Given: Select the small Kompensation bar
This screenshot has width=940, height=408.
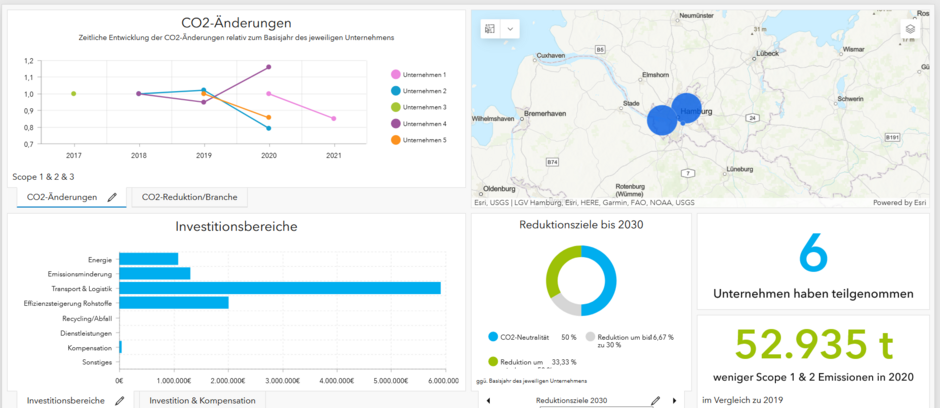Looking at the screenshot, I should 120,347.
